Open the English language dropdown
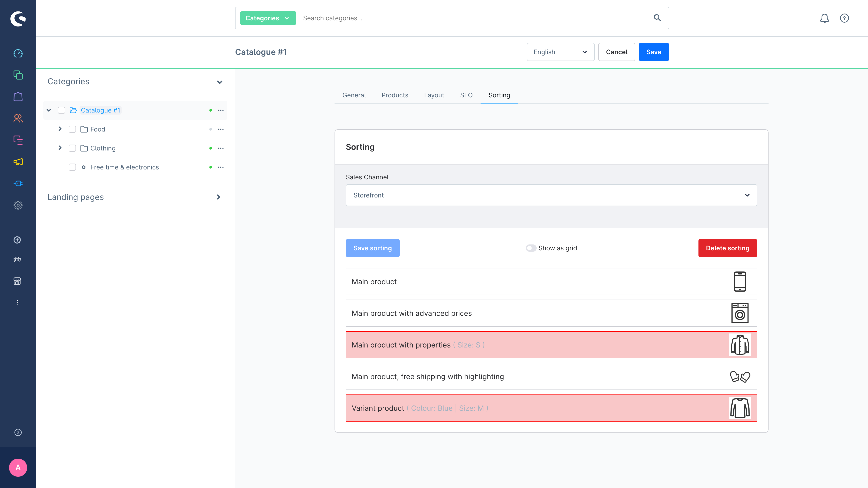 pyautogui.click(x=560, y=52)
